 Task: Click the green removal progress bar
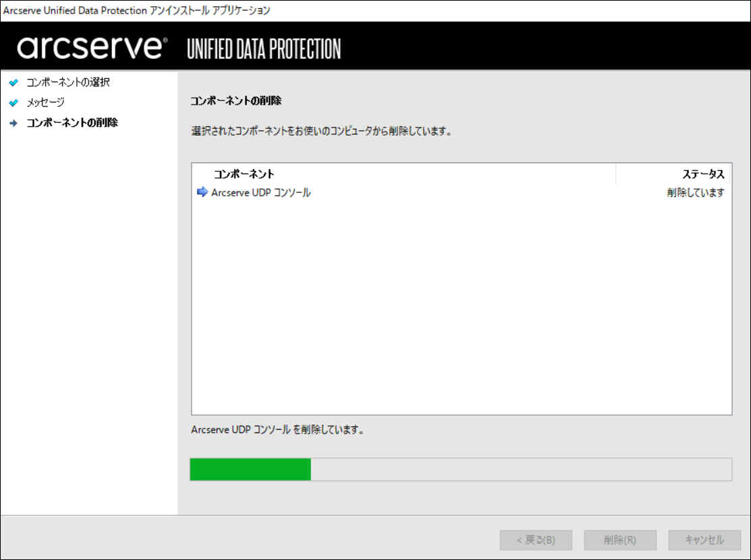click(x=461, y=469)
